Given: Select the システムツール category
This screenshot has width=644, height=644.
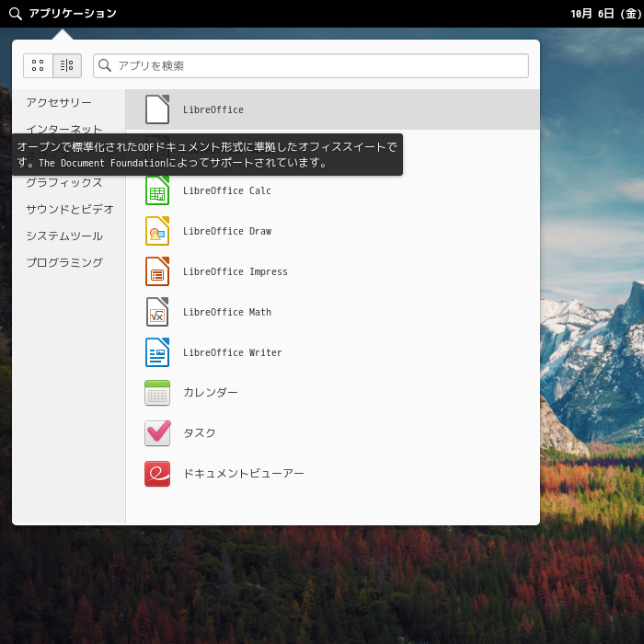Looking at the screenshot, I should pyautogui.click(x=64, y=236).
